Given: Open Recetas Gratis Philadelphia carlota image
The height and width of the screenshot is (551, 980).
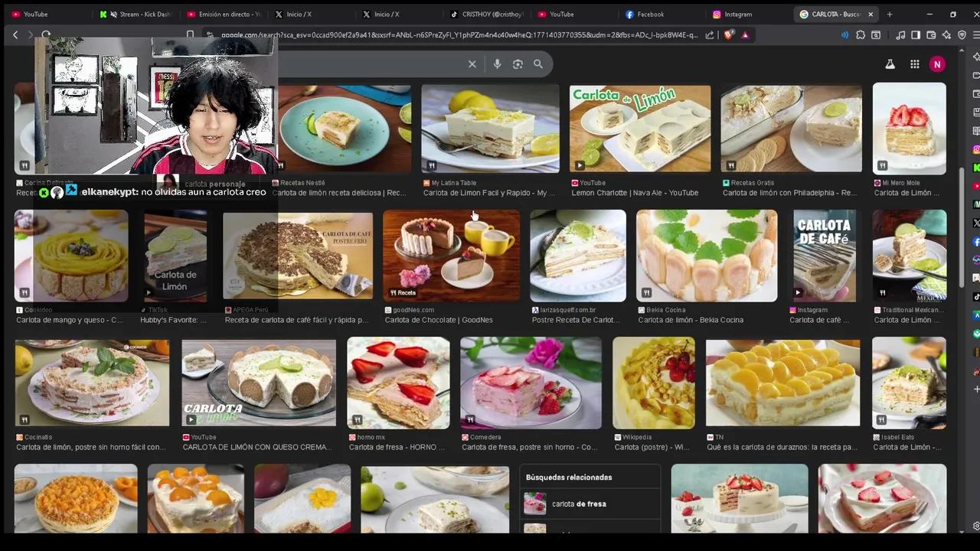Looking at the screenshot, I should click(791, 129).
